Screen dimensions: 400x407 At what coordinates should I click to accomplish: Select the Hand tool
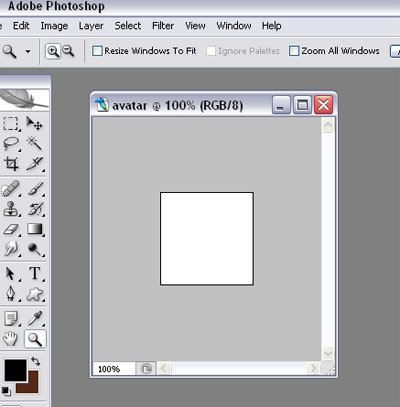11,339
